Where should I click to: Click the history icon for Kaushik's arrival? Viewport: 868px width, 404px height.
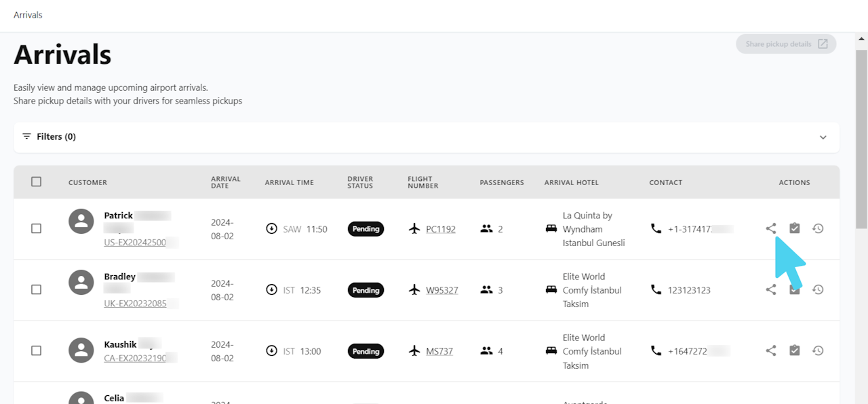pyautogui.click(x=818, y=350)
